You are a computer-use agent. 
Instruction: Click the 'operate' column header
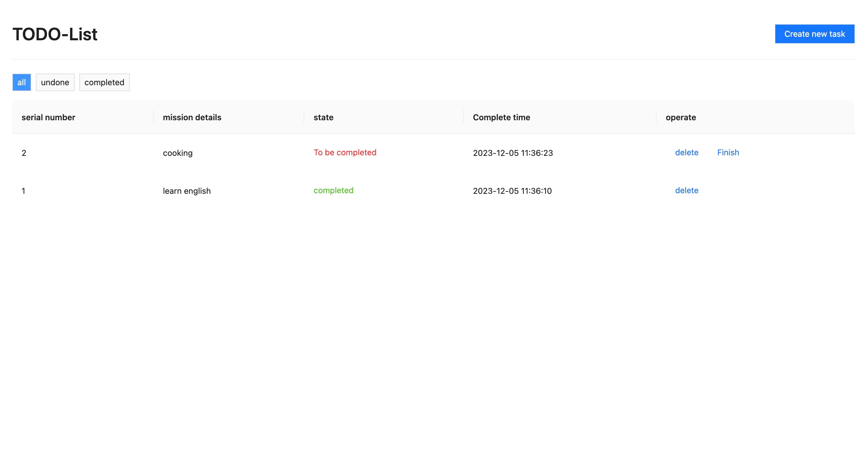(680, 117)
